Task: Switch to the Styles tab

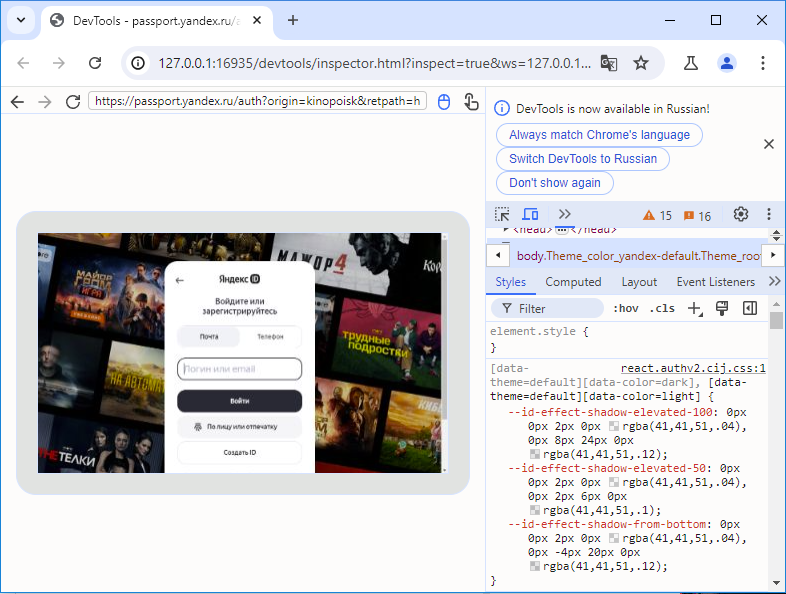Action: tap(510, 282)
